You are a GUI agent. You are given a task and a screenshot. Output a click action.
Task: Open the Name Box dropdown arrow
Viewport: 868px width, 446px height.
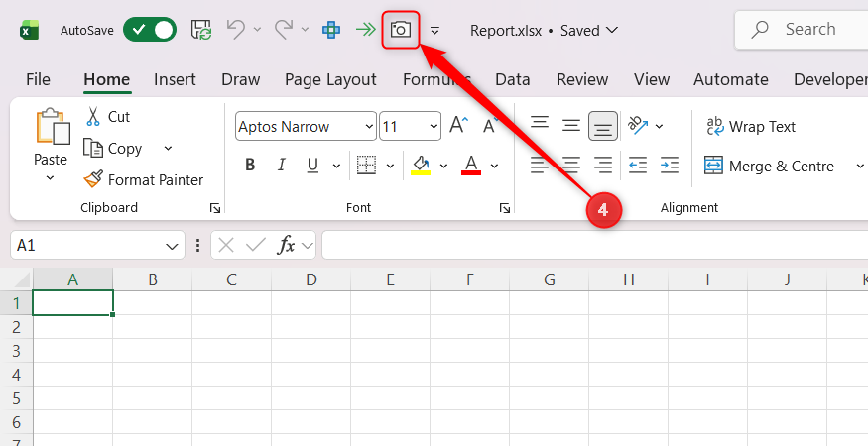point(173,246)
